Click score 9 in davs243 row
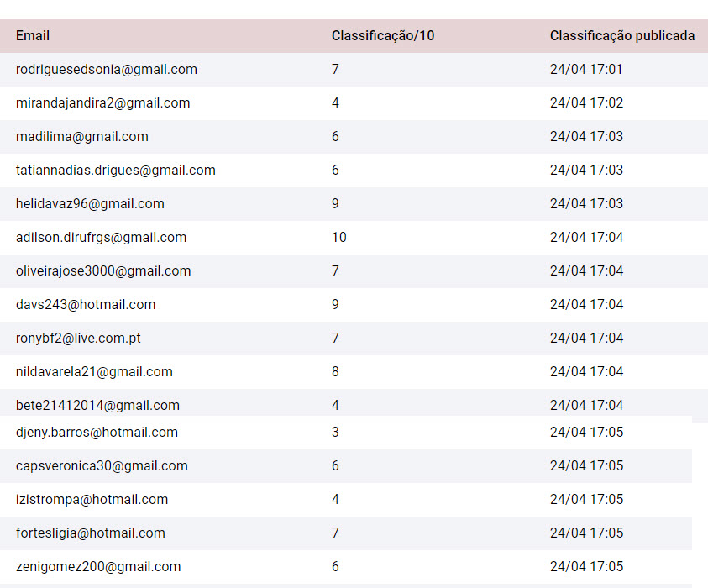 [335, 304]
